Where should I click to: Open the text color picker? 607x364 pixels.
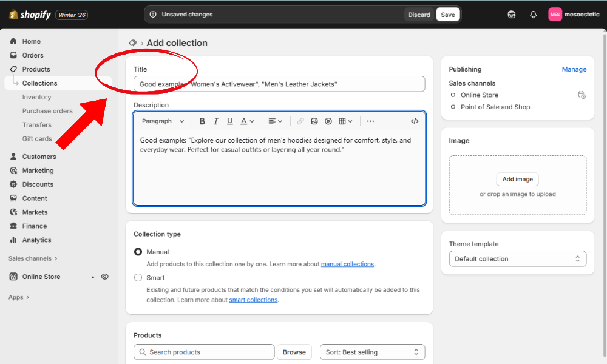click(247, 121)
